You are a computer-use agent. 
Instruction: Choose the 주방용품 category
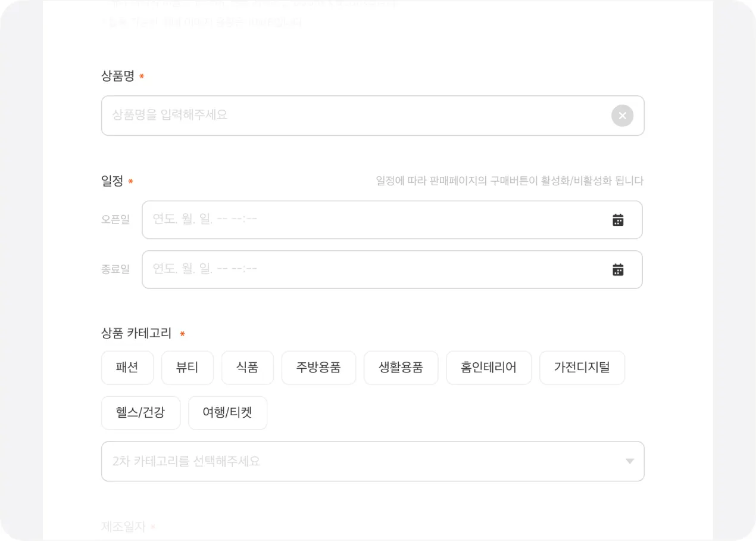(318, 368)
